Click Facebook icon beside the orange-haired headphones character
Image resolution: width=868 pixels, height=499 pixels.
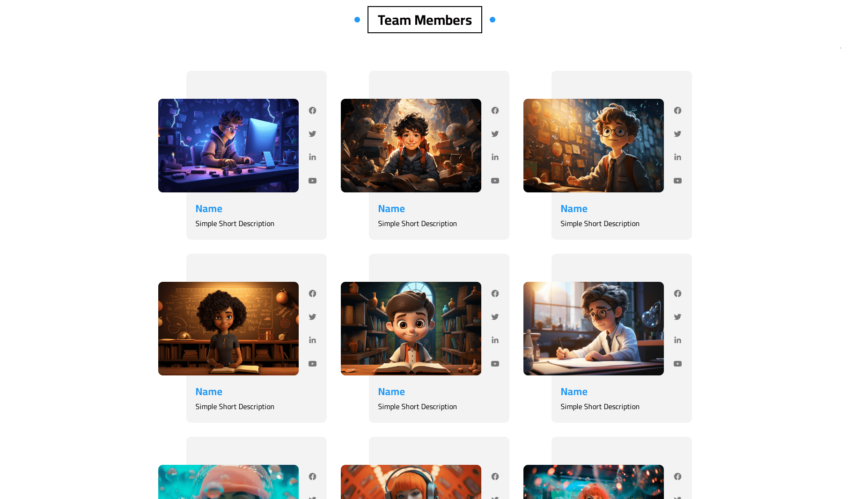tap(495, 477)
